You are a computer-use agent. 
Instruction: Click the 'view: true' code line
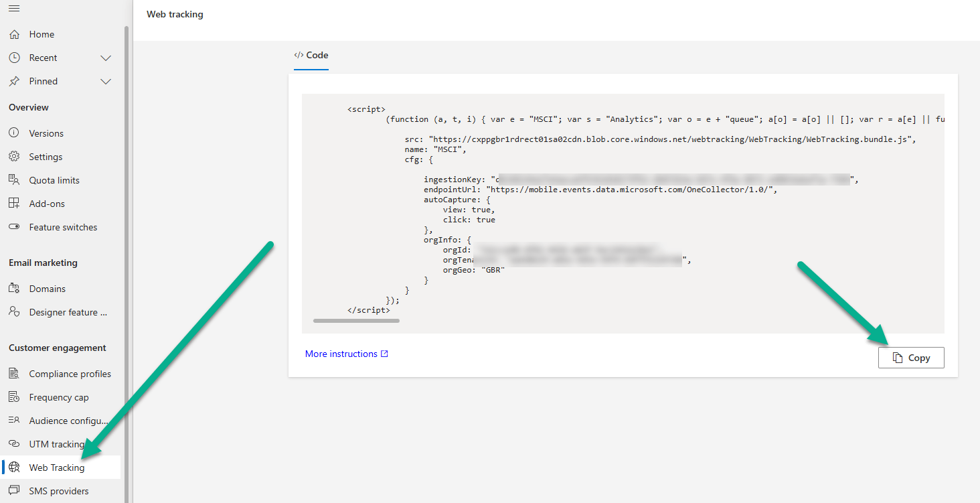click(x=469, y=210)
